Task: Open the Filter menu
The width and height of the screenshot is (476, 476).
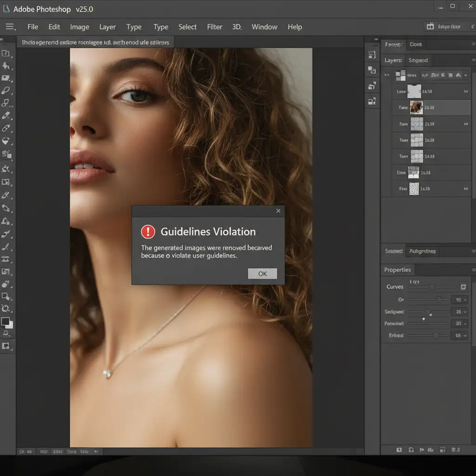Action: click(x=214, y=27)
